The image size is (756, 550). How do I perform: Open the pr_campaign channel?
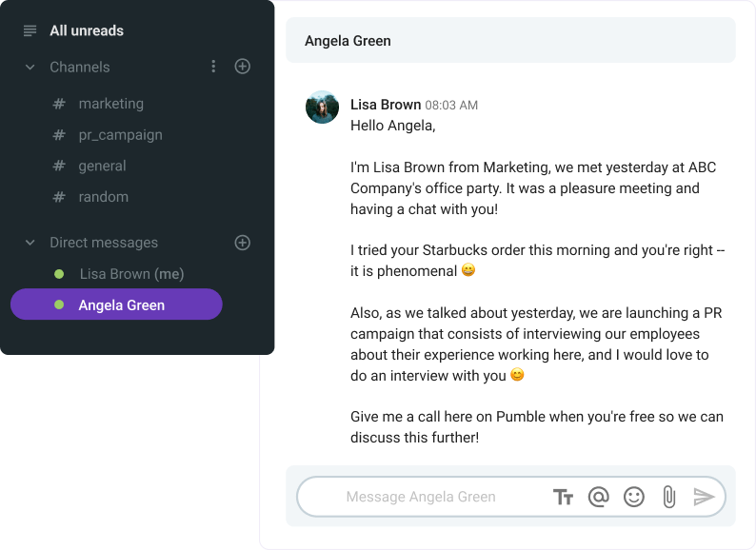(120, 135)
